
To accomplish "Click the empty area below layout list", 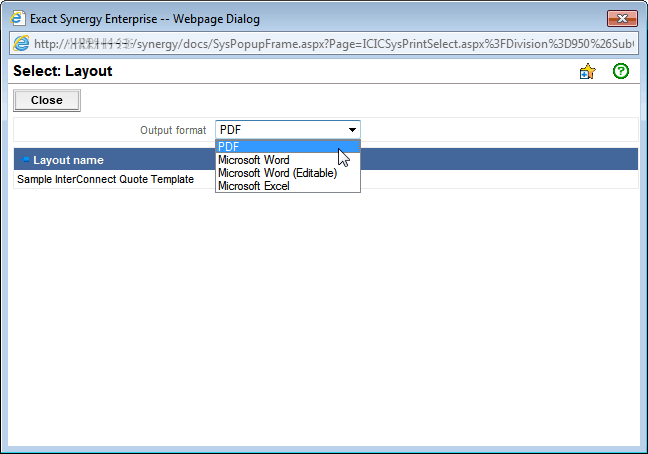I will [x=324, y=320].
